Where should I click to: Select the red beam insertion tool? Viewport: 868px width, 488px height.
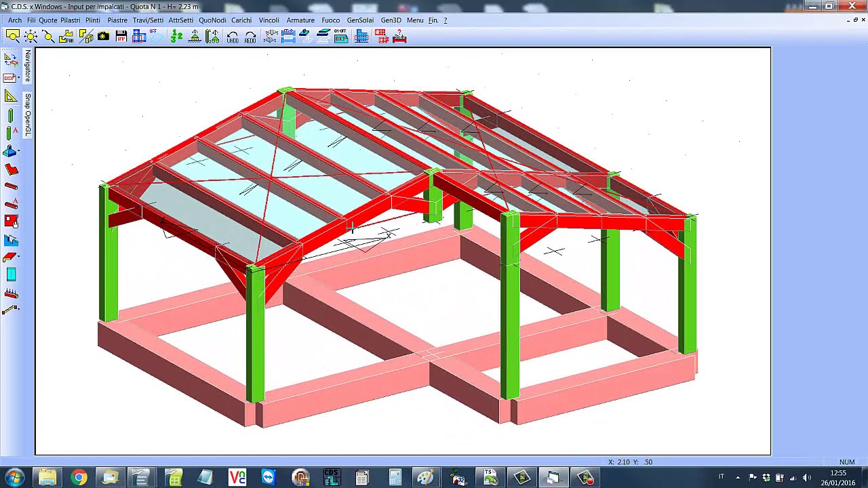[x=11, y=186]
